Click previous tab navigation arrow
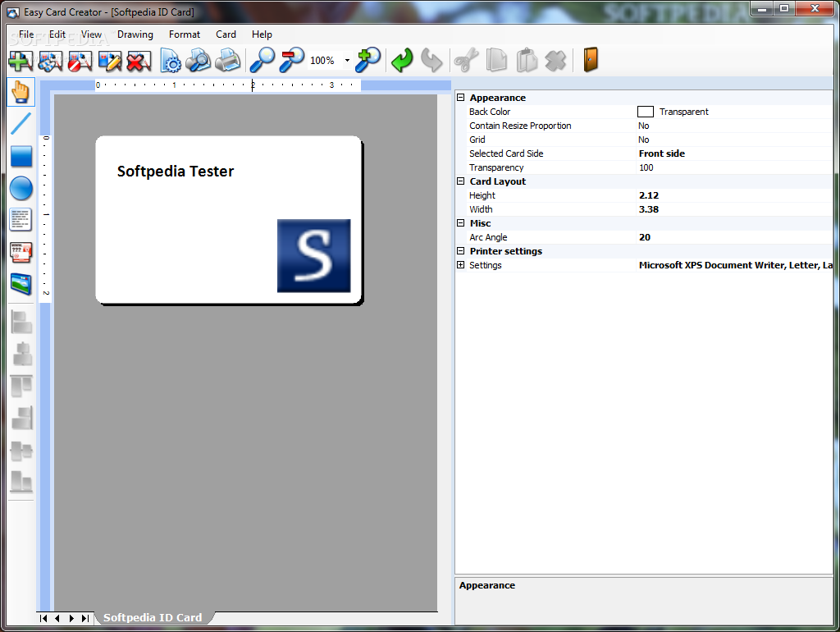Viewport: 840px width, 632px height. click(x=57, y=619)
